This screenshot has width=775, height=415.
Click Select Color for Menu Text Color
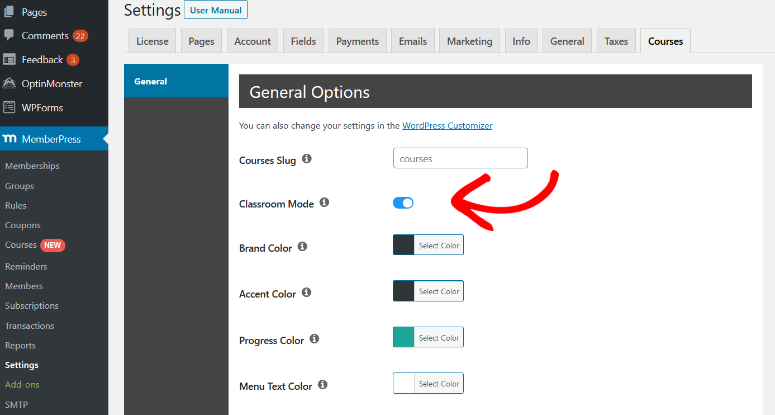[439, 383]
